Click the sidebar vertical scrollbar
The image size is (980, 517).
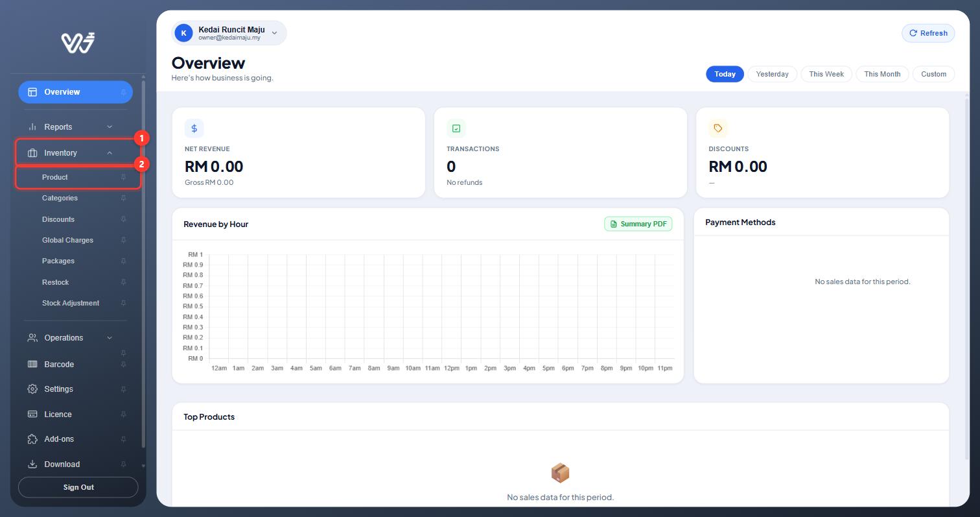click(x=143, y=263)
